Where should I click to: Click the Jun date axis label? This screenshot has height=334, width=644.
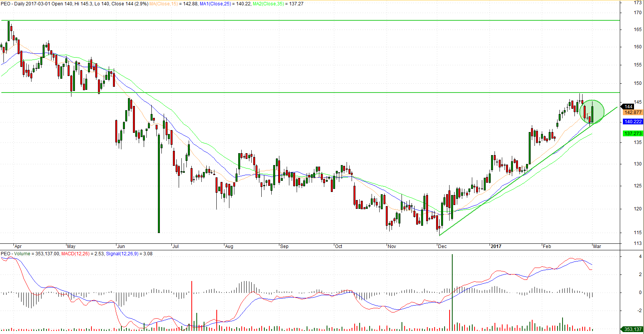121,246
